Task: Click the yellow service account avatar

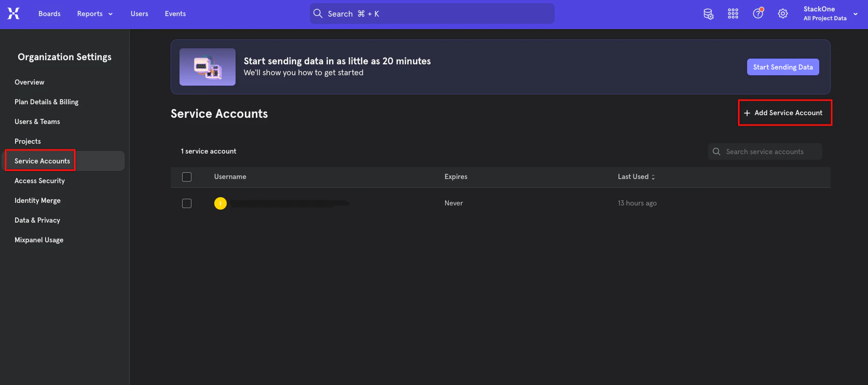Action: (x=221, y=203)
